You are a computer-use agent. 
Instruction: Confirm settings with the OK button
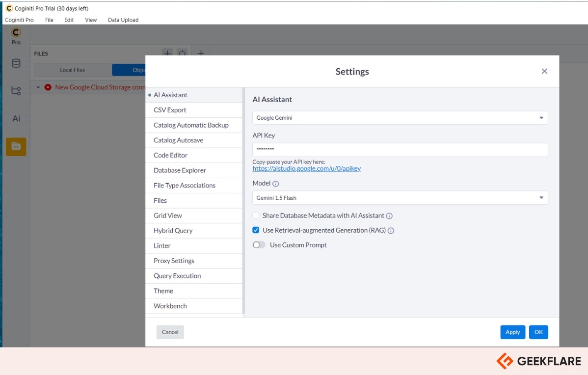[538, 332]
